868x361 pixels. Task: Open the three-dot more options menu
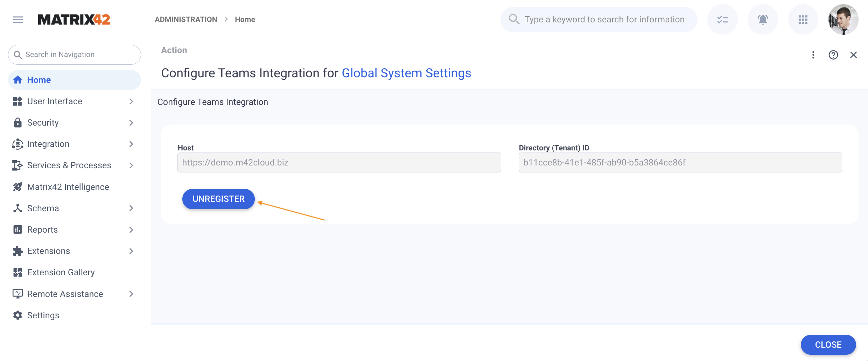[813, 55]
